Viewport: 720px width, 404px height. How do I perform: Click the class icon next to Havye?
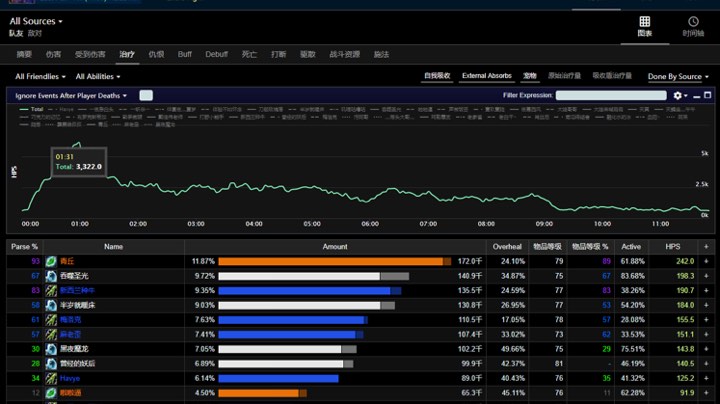pos(51,378)
